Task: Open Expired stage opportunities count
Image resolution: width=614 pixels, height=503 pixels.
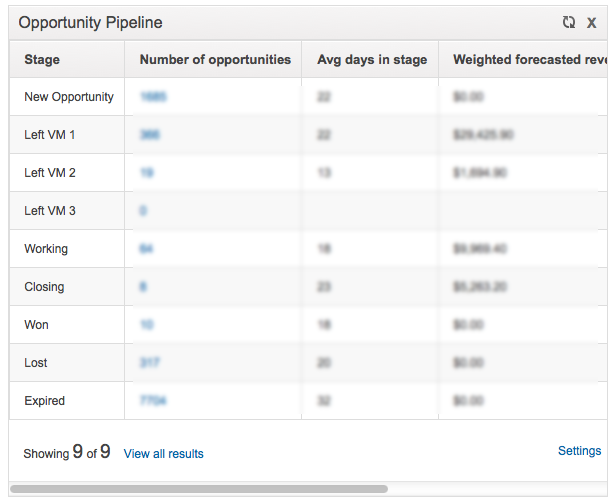Action: [x=153, y=400]
